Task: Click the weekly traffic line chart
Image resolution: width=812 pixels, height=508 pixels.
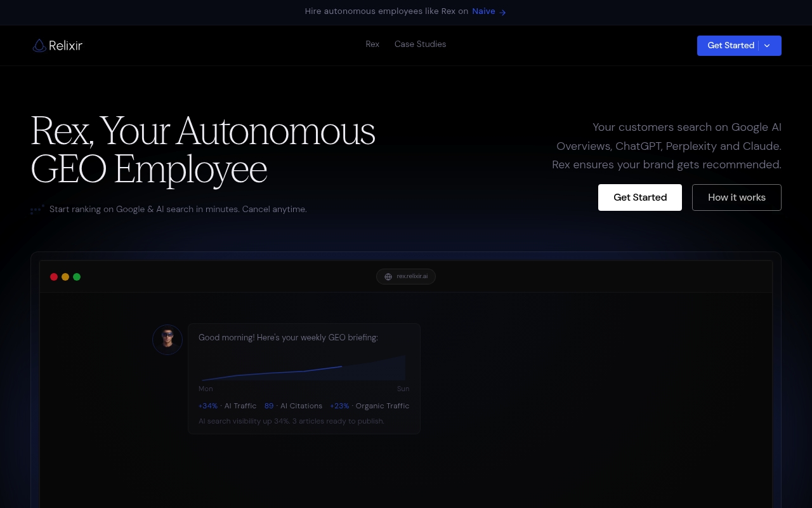Action: pyautogui.click(x=304, y=368)
